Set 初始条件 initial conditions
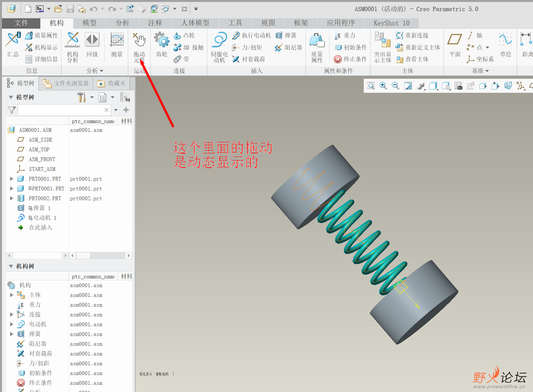Image resolution: width=533 pixels, height=392 pixels. pos(351,47)
